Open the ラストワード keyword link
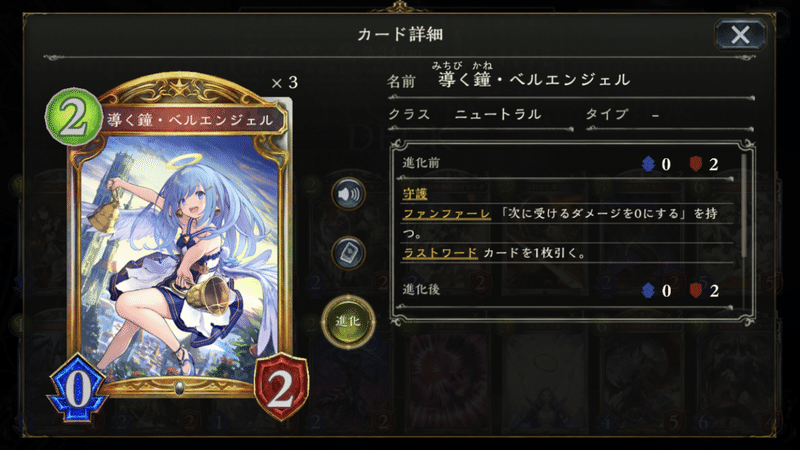 440,253
